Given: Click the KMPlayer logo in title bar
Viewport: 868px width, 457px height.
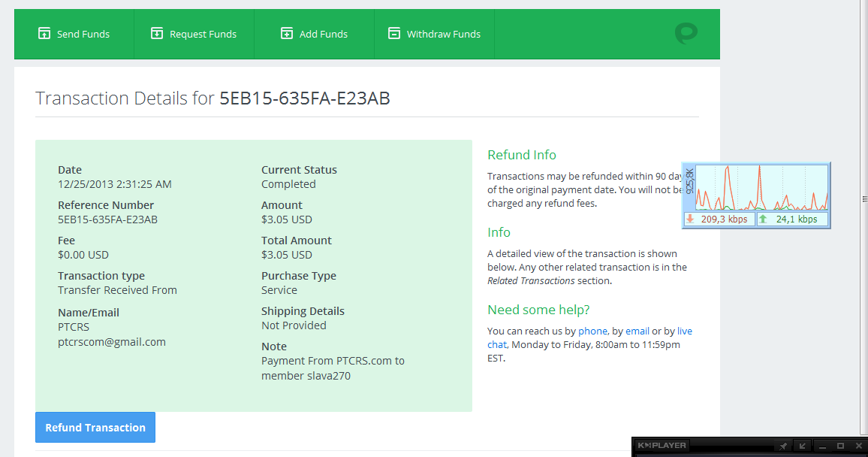Looking at the screenshot, I should (x=662, y=446).
